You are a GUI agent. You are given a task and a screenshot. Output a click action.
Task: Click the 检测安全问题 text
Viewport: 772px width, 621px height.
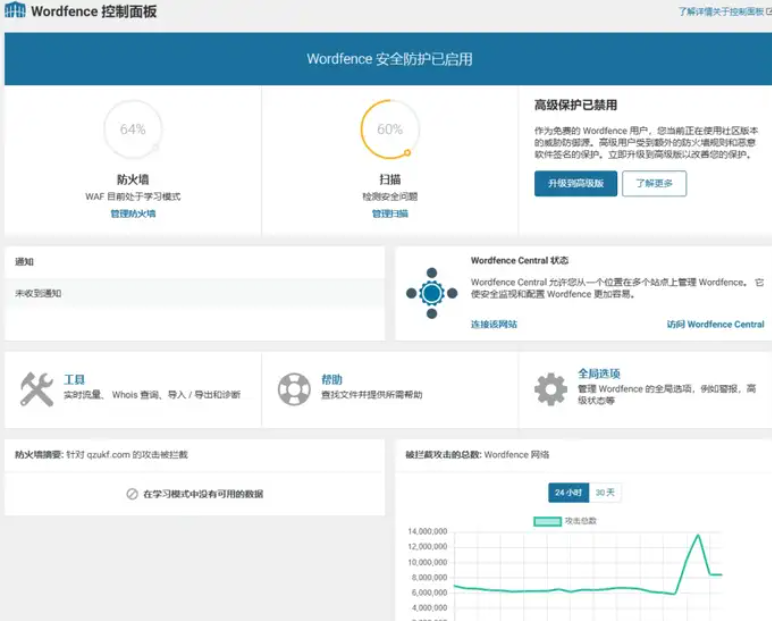click(390, 196)
